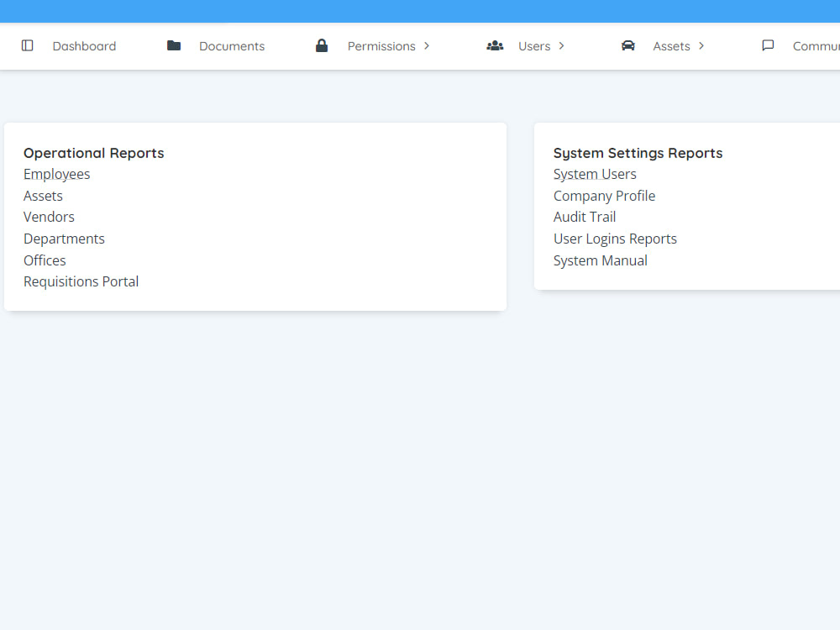Open the System Manual link

click(x=600, y=260)
